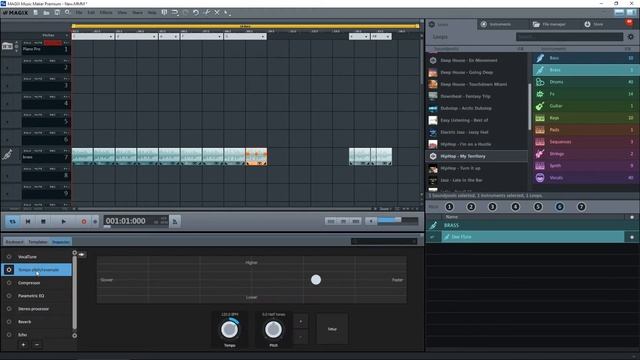Switch to the Keyboard tab

click(14, 242)
